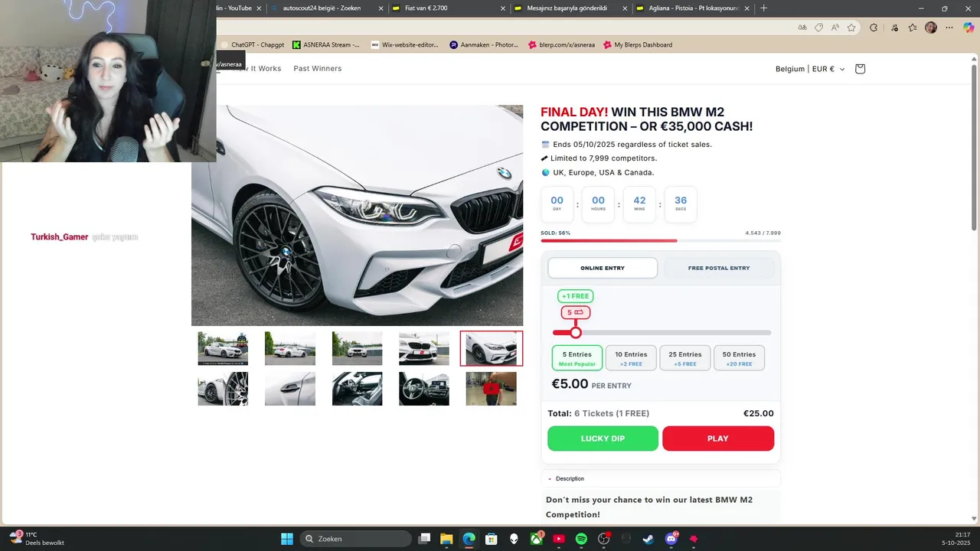Image resolution: width=980 pixels, height=551 pixels.
Task: Play the video thumbnail with person
Action: [491, 389]
